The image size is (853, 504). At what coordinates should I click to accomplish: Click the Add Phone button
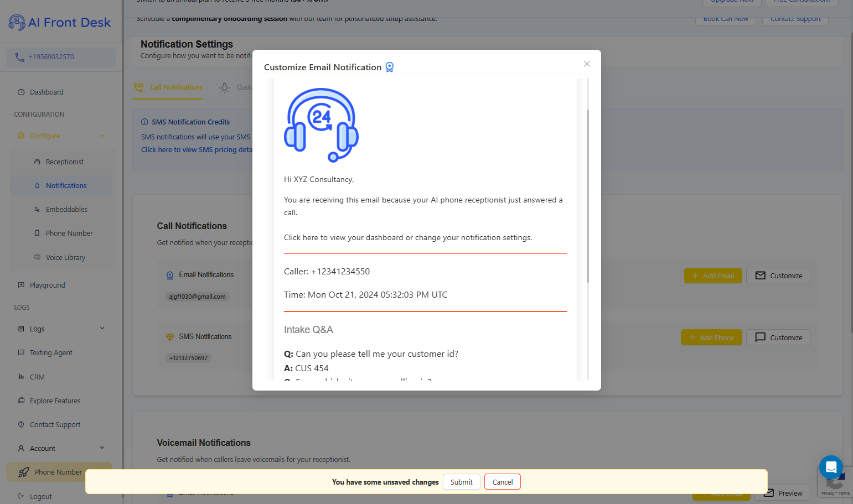pos(711,338)
